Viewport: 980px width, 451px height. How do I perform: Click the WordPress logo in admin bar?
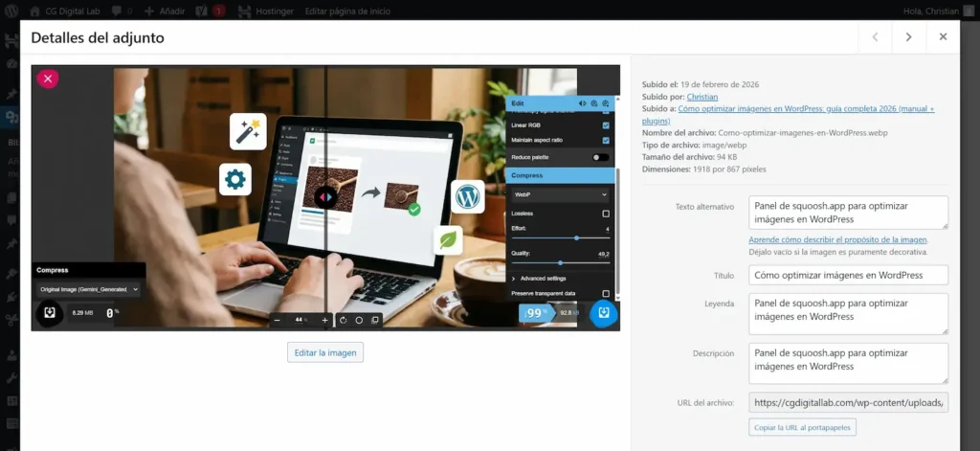[11, 11]
